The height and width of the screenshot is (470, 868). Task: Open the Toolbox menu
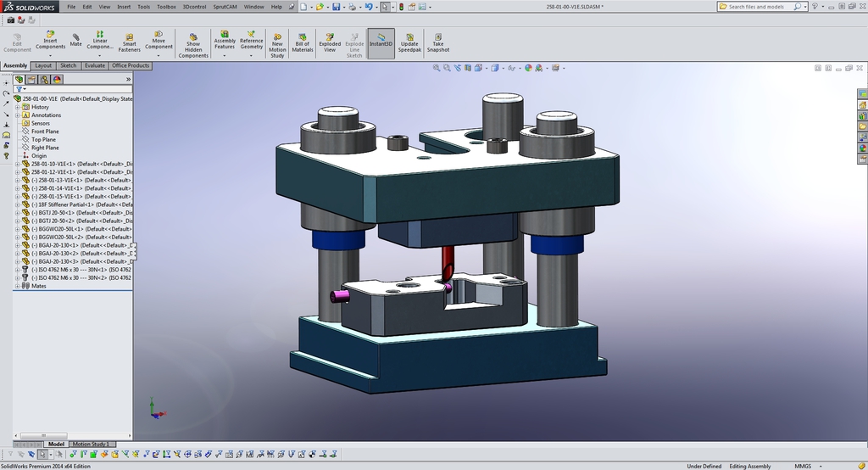(x=166, y=6)
